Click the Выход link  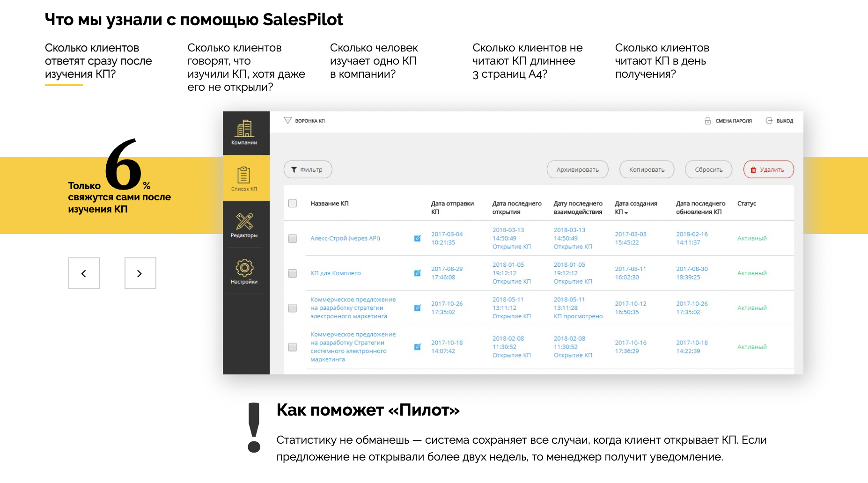pos(785,121)
